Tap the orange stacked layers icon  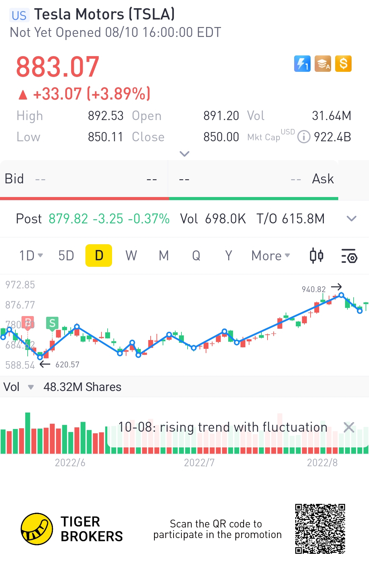point(323,64)
